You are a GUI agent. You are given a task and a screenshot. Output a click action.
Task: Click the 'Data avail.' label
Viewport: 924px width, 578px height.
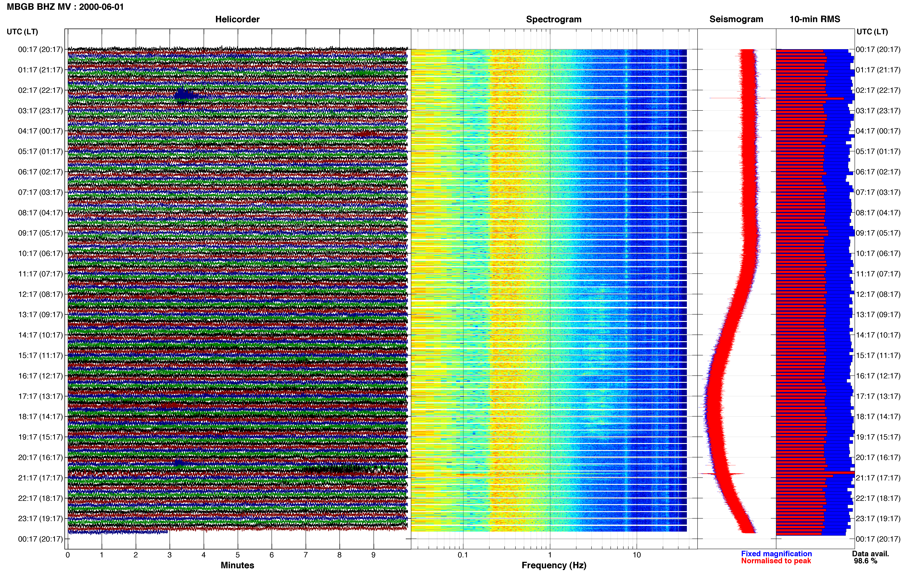click(x=870, y=554)
